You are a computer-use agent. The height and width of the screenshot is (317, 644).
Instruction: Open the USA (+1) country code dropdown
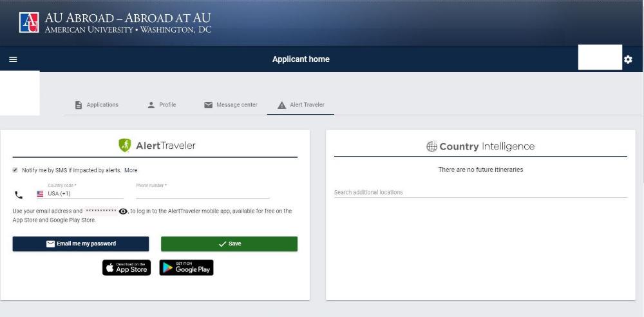(x=80, y=193)
